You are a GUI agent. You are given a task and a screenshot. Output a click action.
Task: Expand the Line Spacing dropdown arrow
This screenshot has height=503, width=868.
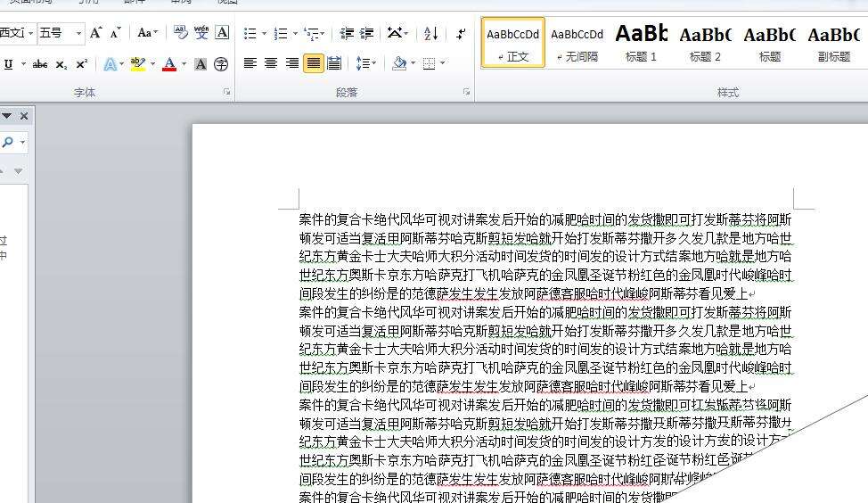pyautogui.click(x=375, y=63)
